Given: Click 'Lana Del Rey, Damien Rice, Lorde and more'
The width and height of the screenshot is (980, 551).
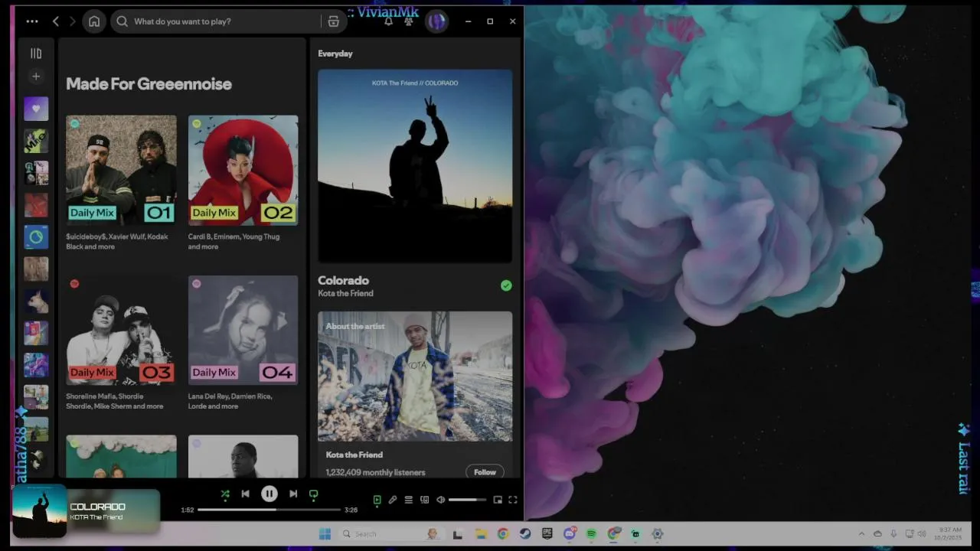Looking at the screenshot, I should (230, 401).
